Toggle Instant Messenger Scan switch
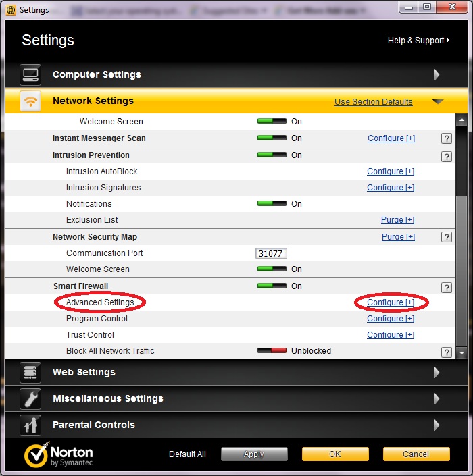The image size is (473, 476). 272,138
